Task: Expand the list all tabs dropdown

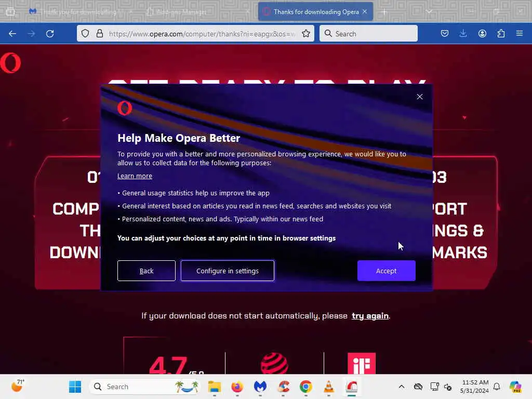Action: [x=429, y=12]
